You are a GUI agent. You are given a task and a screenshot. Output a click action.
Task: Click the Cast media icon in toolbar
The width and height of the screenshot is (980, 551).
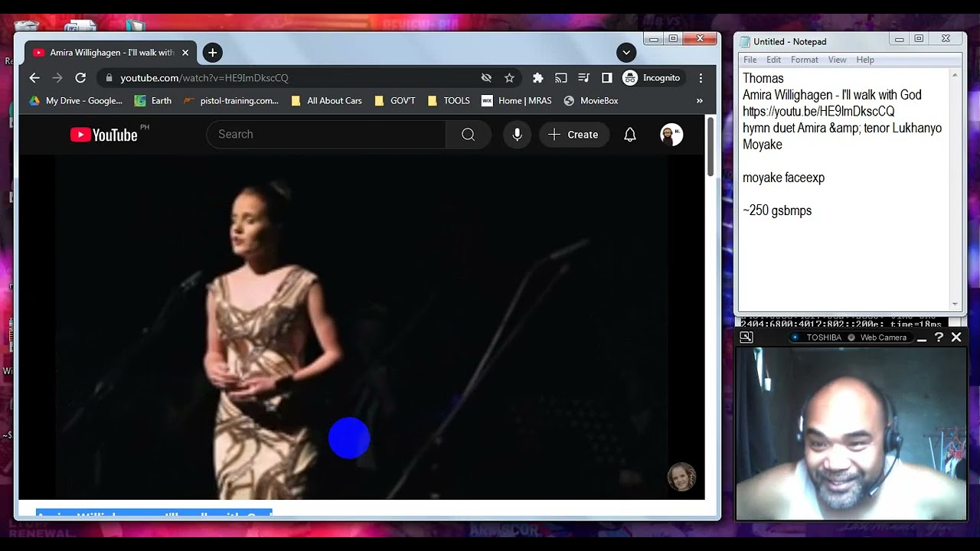tap(560, 77)
